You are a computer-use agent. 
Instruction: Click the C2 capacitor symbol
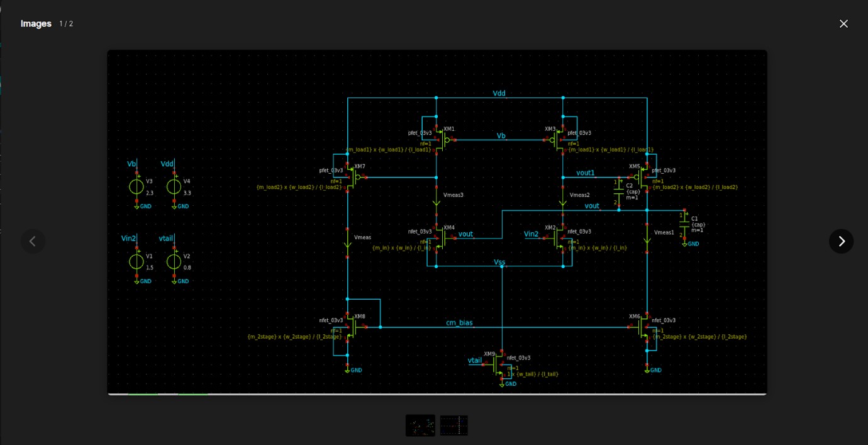coord(619,192)
